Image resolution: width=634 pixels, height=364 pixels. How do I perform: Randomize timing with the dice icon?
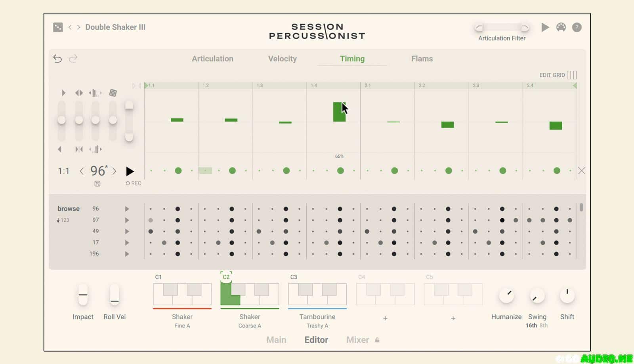click(x=113, y=93)
